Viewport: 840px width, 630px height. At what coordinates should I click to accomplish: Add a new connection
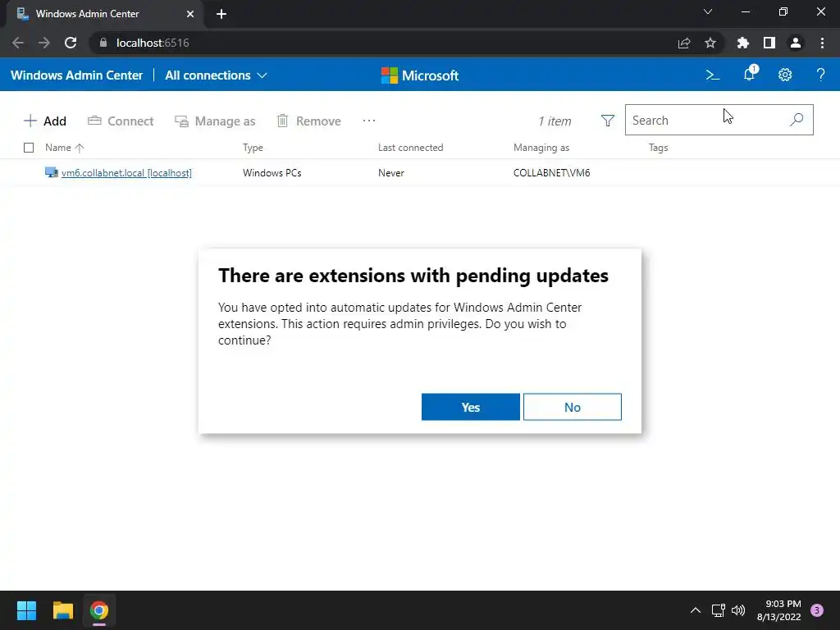tap(45, 121)
